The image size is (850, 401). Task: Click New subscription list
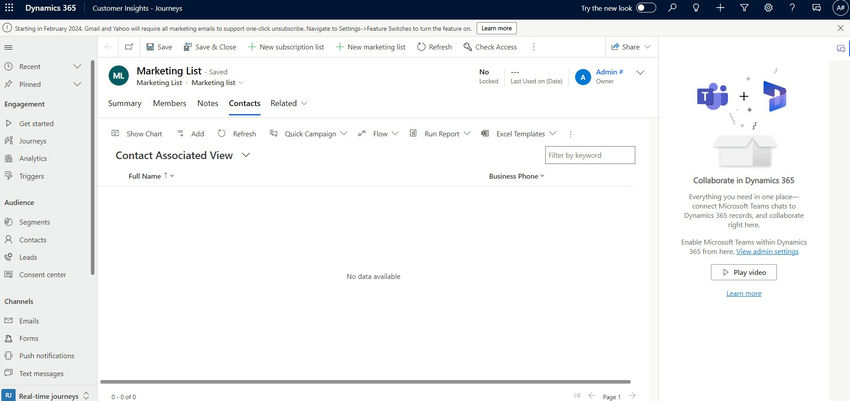(x=286, y=47)
